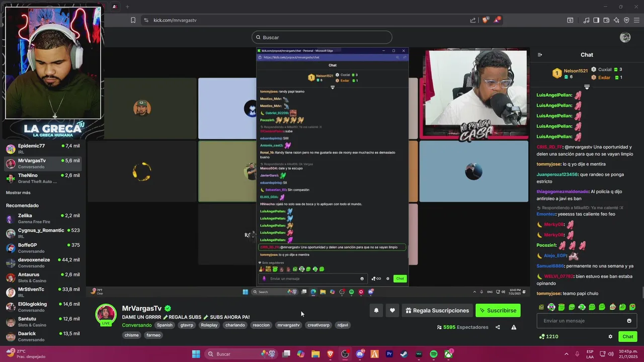This screenshot has width=644, height=362.
Task: Insert the last quick emote above chat input
Action: pos(632,307)
